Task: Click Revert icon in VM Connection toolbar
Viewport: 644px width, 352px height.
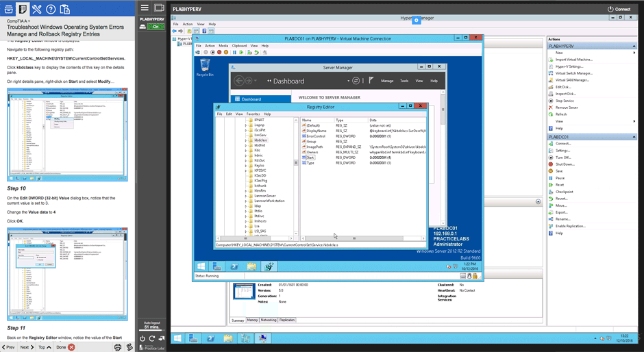Action: click(x=257, y=52)
